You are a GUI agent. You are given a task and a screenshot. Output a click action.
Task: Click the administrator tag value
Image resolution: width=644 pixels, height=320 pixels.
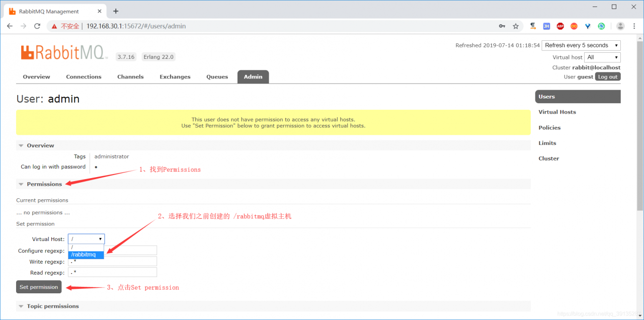click(x=112, y=156)
